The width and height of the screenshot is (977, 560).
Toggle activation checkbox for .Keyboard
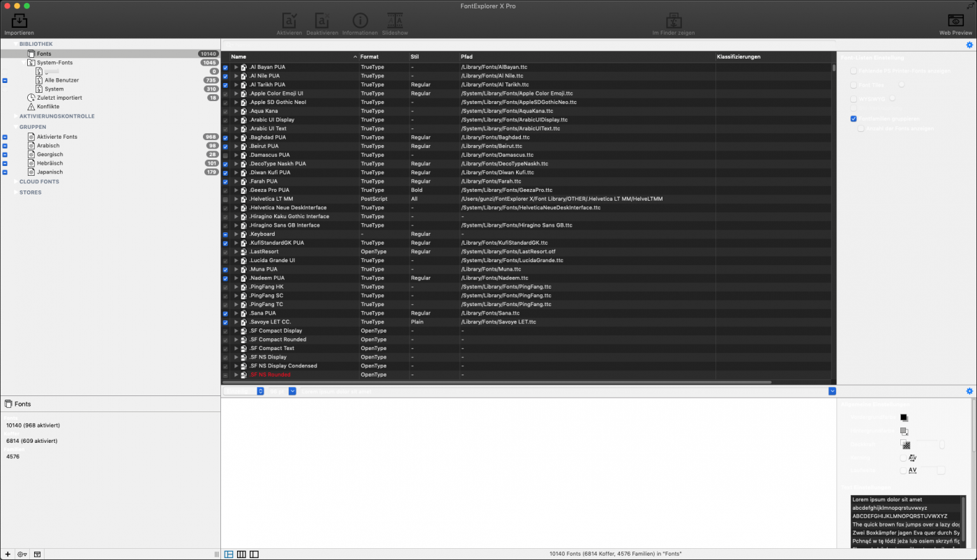(x=225, y=234)
